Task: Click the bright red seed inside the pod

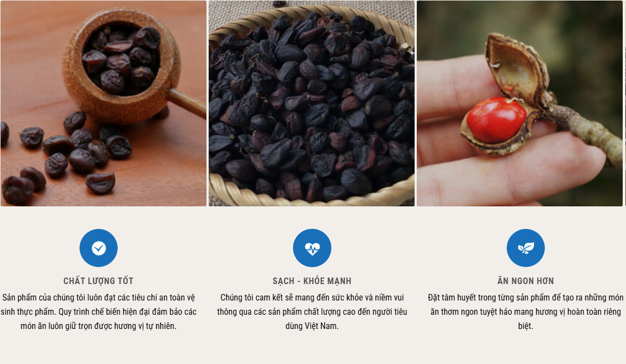Action: 497,120
